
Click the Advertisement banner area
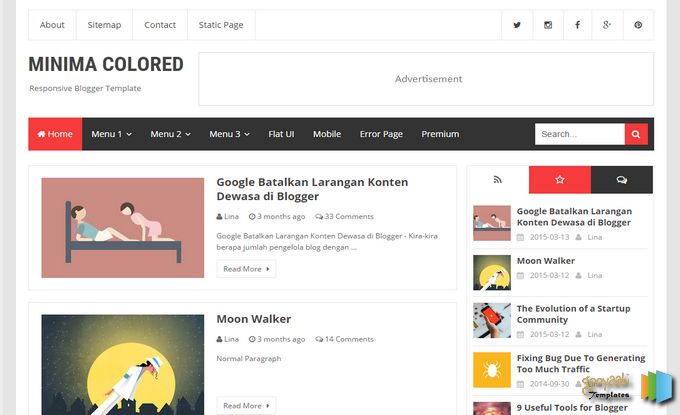[x=426, y=79]
